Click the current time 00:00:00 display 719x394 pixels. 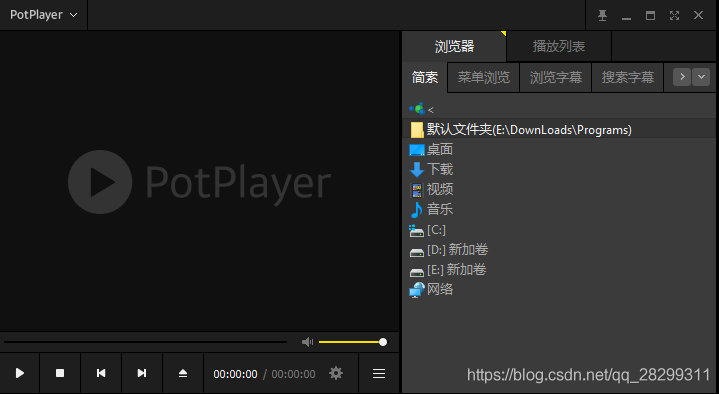pyautogui.click(x=235, y=374)
